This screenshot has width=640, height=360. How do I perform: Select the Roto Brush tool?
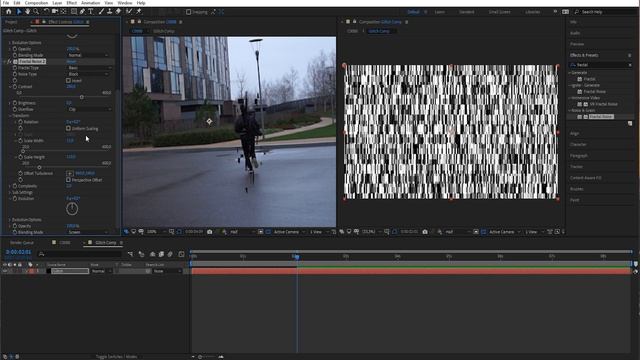(129, 11)
